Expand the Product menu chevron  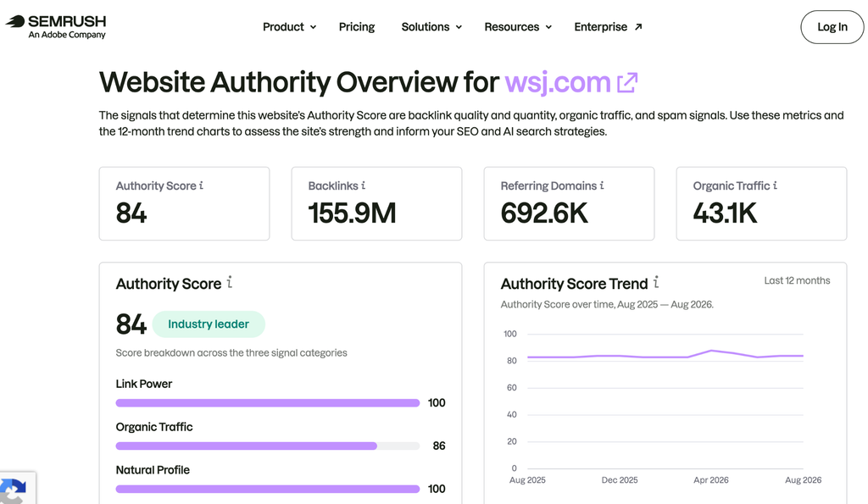(314, 27)
